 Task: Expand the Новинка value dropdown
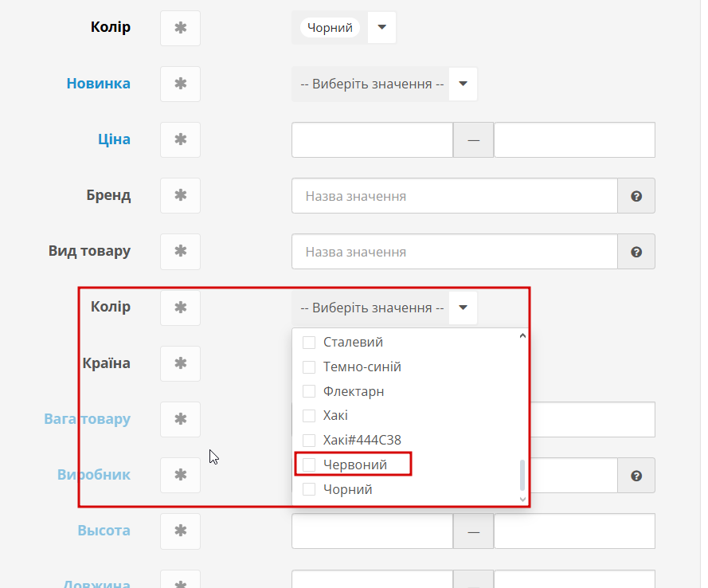463,84
